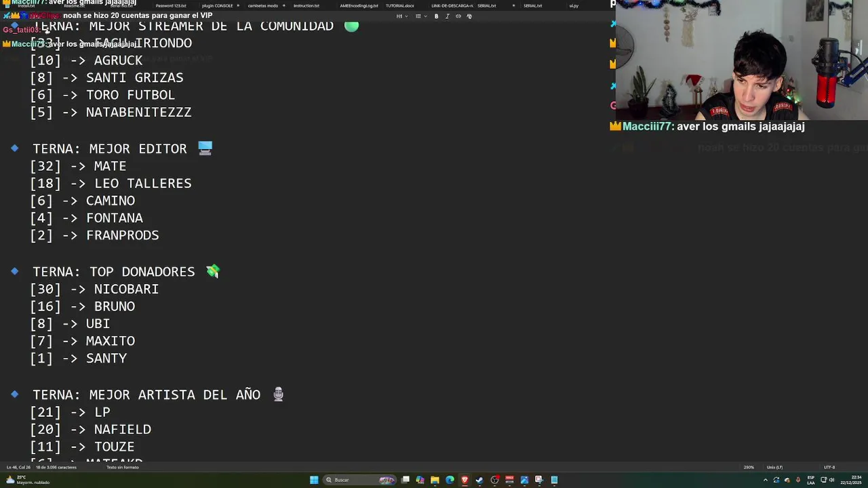Insert a link using toolbar link icon

click(458, 16)
